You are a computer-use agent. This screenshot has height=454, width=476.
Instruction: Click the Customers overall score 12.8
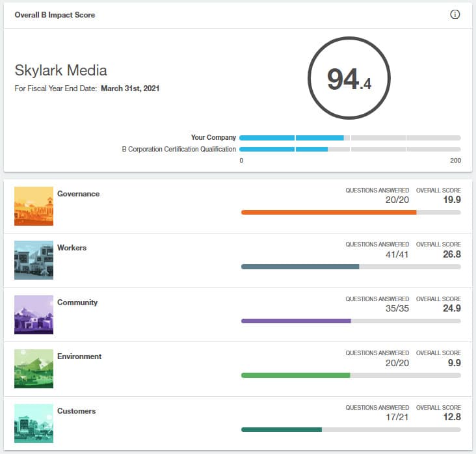[452, 417]
